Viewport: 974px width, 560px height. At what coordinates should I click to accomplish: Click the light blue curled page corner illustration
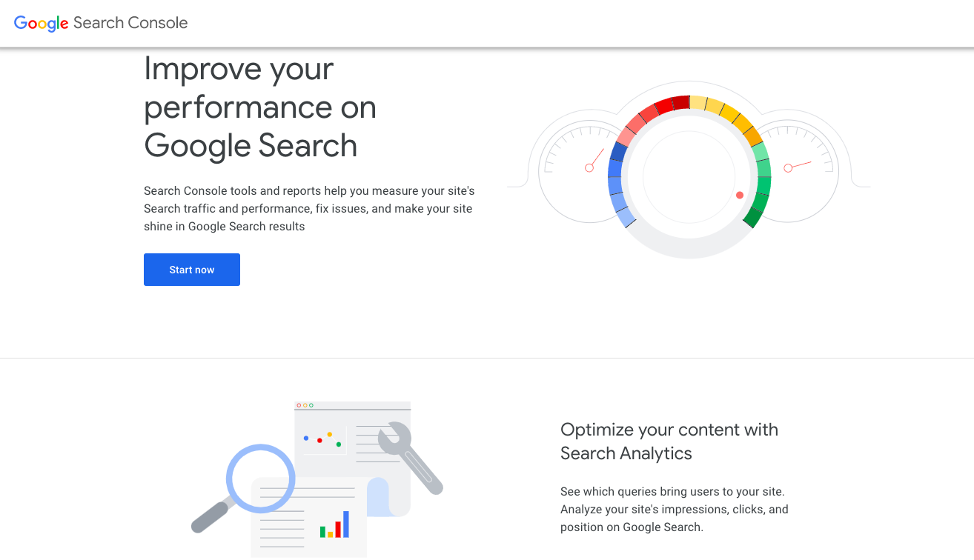(x=378, y=496)
